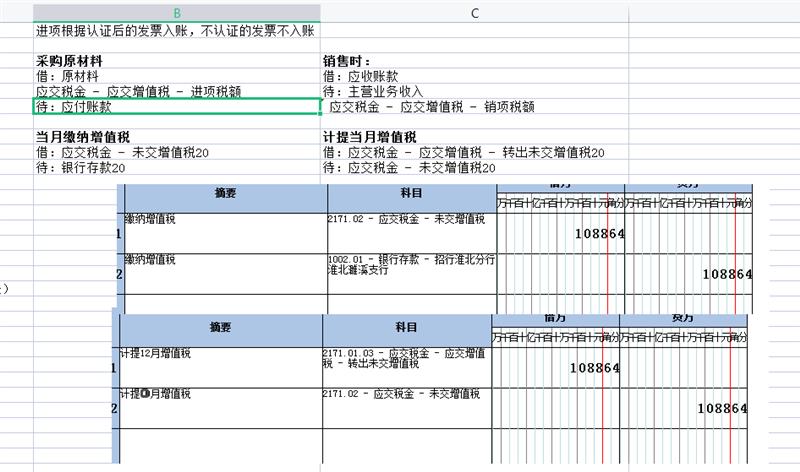Click cell with text 进项根据认证后的发票入账
The width and height of the screenshot is (800, 472).
pos(176,31)
